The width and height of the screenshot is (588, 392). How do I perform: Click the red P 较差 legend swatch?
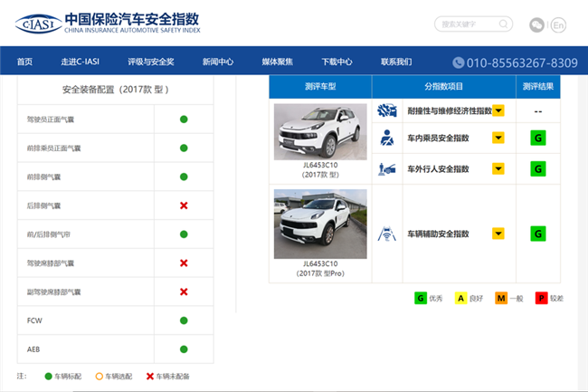542,298
